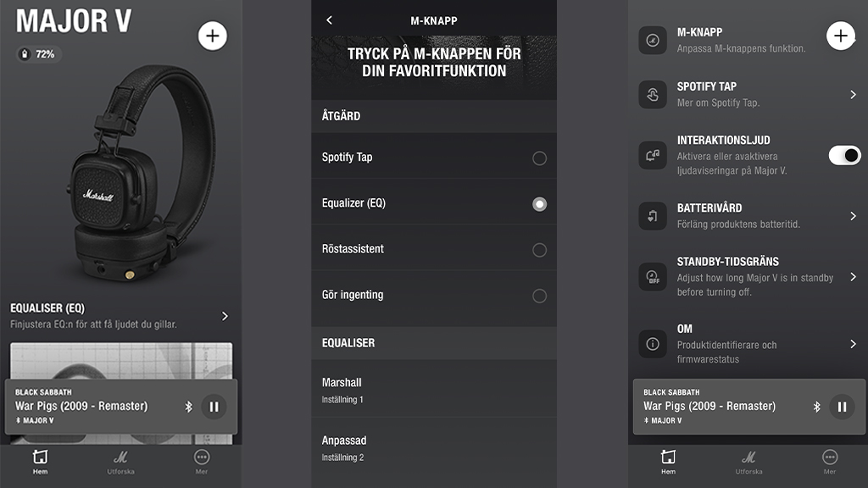Choose the Anpassad Inställning 2 equaliser preset
Image resolution: width=868 pixels, height=488 pixels.
click(x=434, y=447)
